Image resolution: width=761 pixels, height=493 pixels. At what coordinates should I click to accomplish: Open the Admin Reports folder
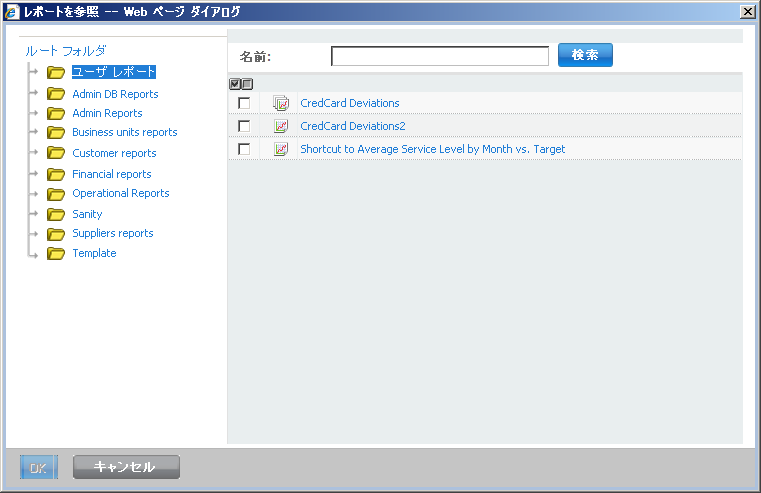(107, 113)
